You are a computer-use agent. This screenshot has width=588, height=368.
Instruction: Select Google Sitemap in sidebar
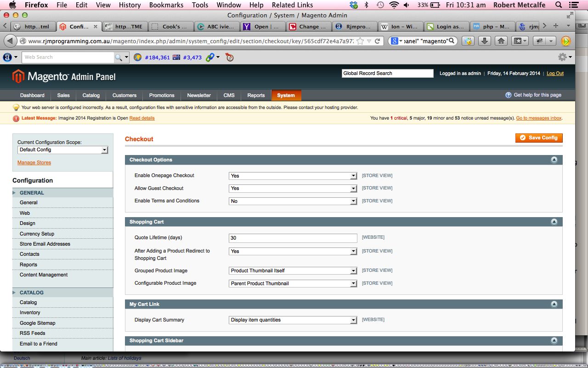point(37,323)
